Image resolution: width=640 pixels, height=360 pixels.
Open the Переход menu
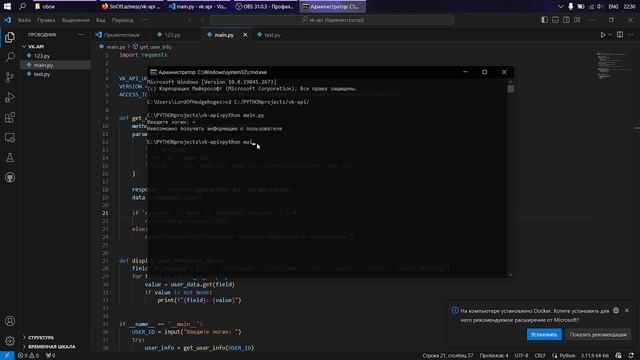122,20
